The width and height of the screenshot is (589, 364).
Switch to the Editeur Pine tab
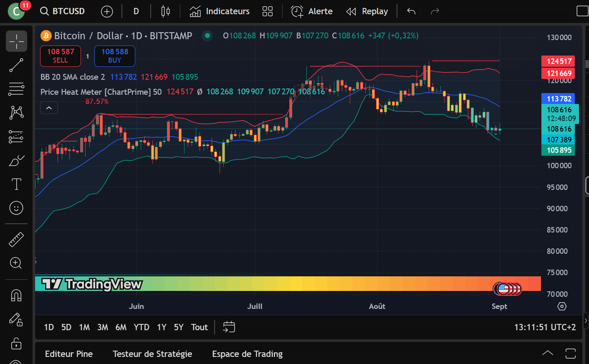click(69, 354)
